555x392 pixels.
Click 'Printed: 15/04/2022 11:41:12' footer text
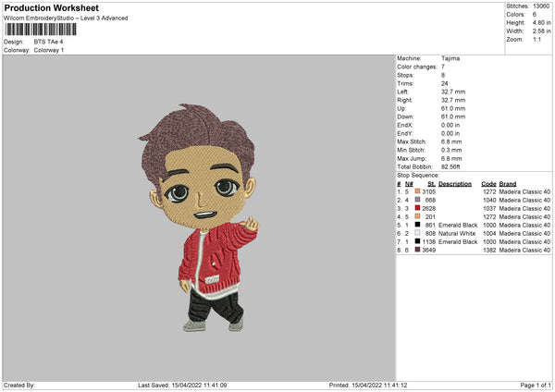coord(368,385)
